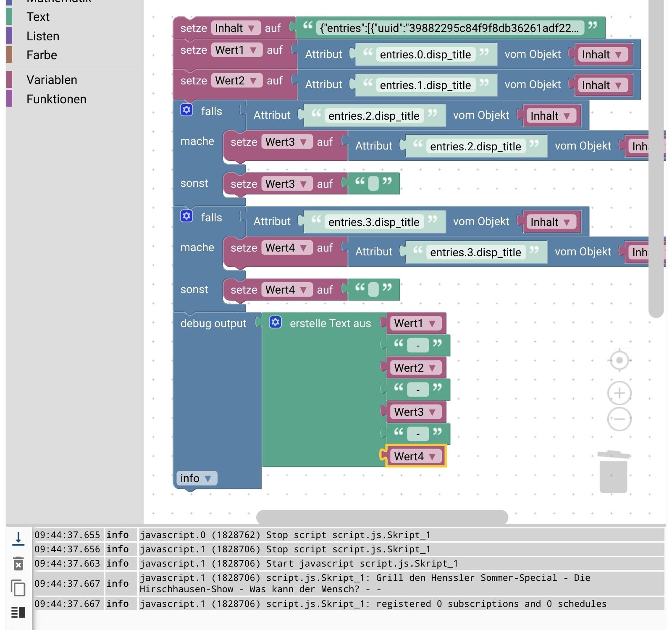Viewport: 672px width, 630px height.
Task: Open Inhalt dropdown in entries.1.disp_title row
Action: pyautogui.click(x=603, y=85)
